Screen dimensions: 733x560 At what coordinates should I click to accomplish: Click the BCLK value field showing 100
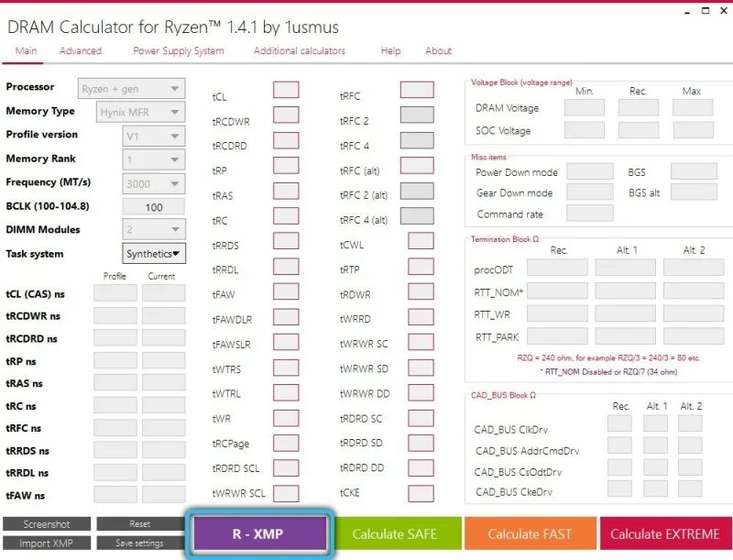(154, 207)
